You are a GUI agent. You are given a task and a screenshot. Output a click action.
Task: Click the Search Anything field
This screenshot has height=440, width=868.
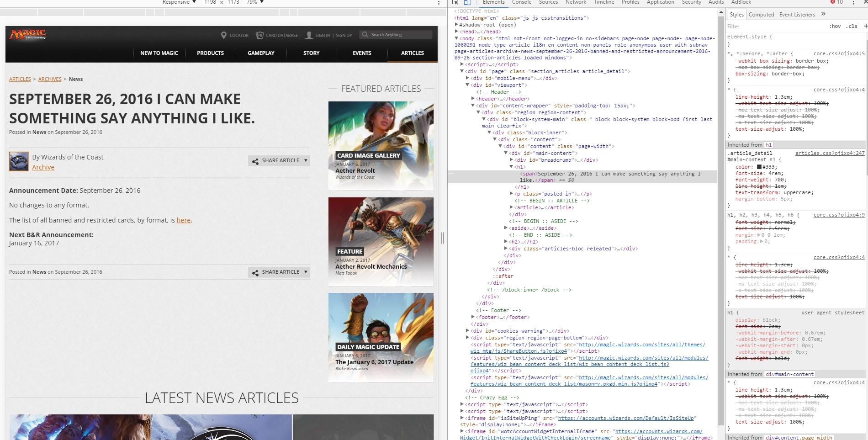396,35
